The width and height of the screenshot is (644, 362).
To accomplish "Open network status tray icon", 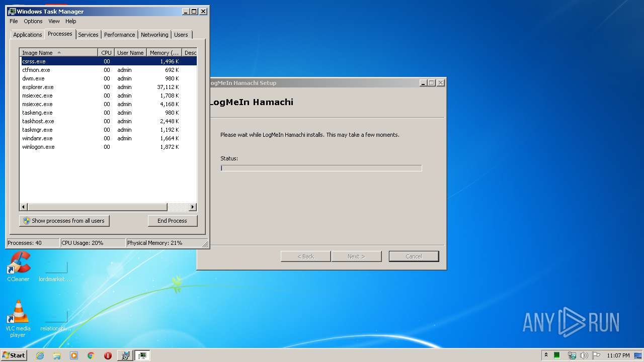I will click(x=572, y=355).
